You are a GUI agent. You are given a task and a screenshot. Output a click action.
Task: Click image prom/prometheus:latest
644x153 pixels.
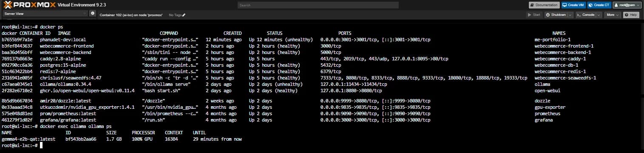[68, 113]
